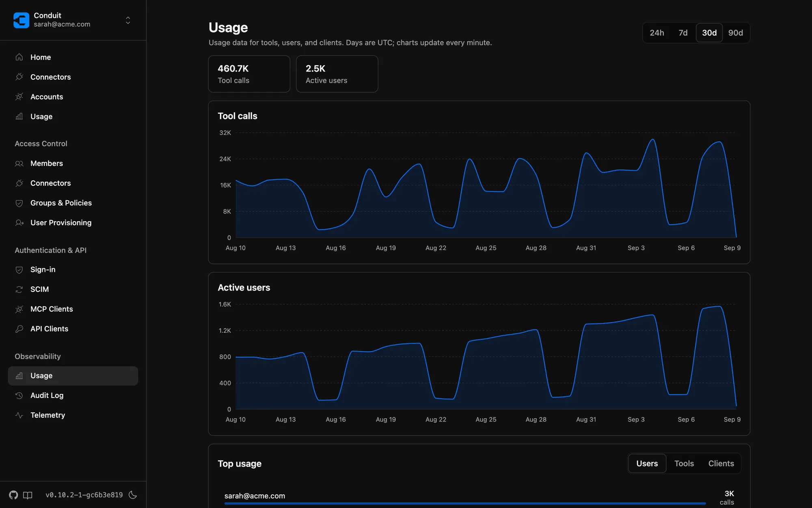This screenshot has height=508, width=812.
Task: Click the 2.5K Active users card
Action: click(x=337, y=74)
